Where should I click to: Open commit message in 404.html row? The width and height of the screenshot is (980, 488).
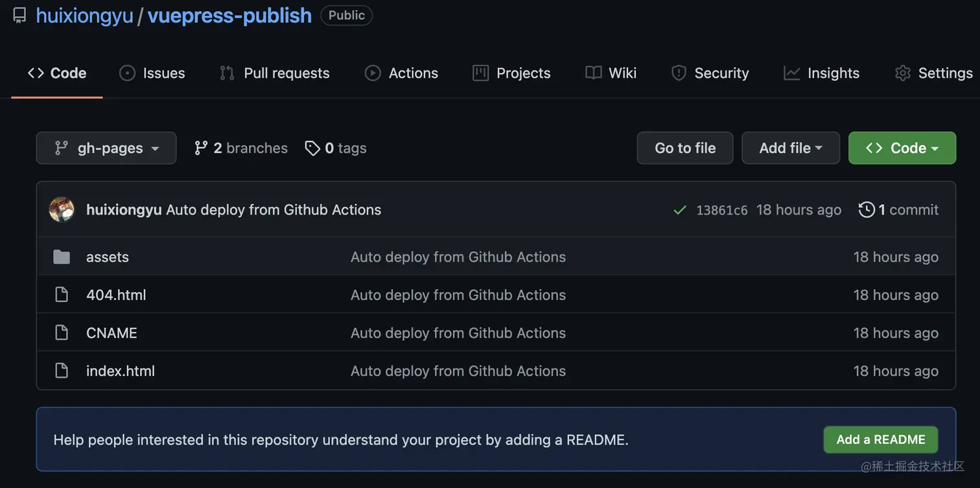pos(458,295)
